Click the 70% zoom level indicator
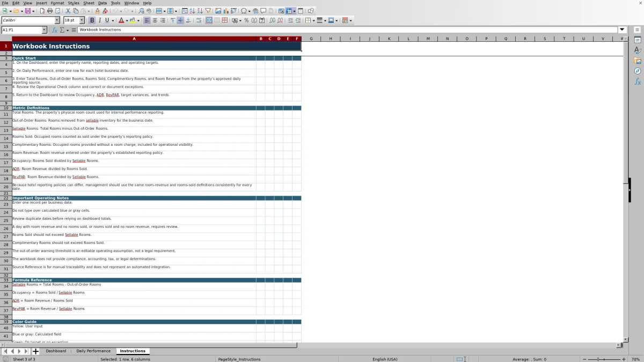The height and width of the screenshot is (362, 644). 635,359
